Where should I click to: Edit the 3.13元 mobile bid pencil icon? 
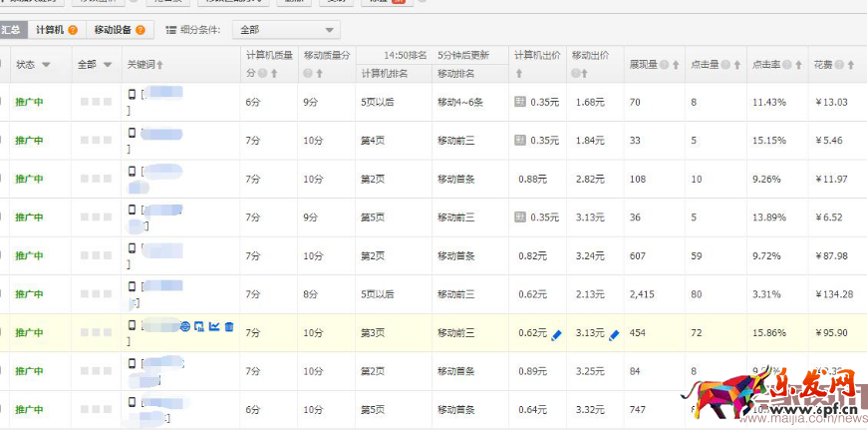[614, 334]
